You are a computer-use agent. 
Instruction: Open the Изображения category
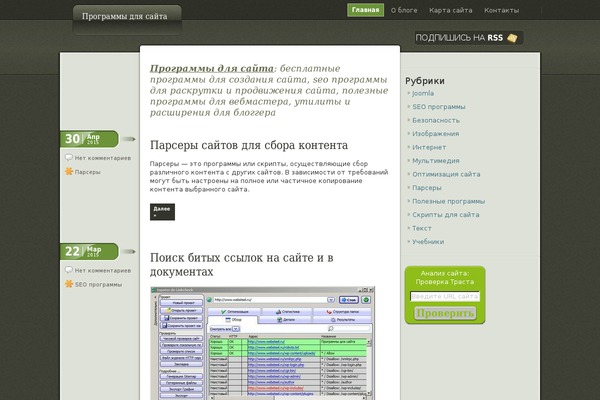435,134
